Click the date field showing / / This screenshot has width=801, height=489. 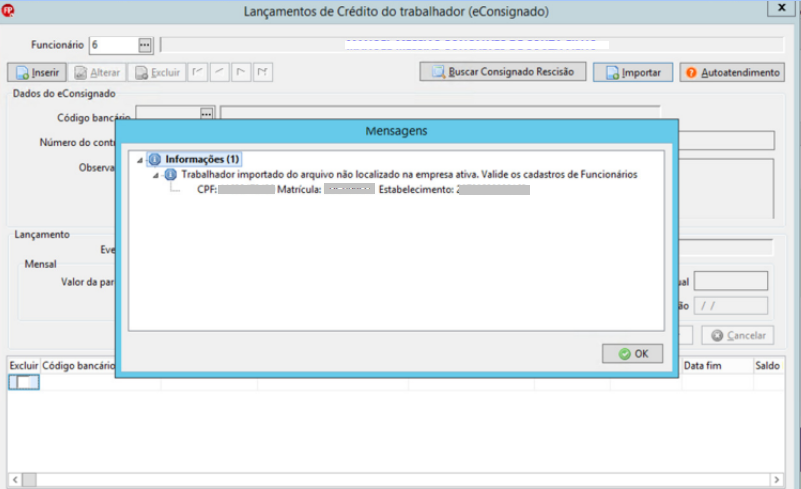[731, 306]
